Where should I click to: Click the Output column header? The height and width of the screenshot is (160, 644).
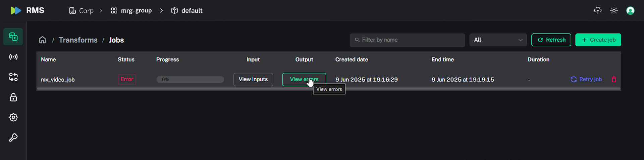click(x=304, y=59)
